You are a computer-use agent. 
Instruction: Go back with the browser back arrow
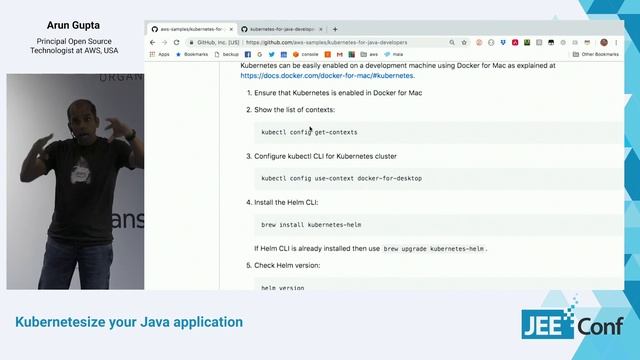click(x=152, y=42)
